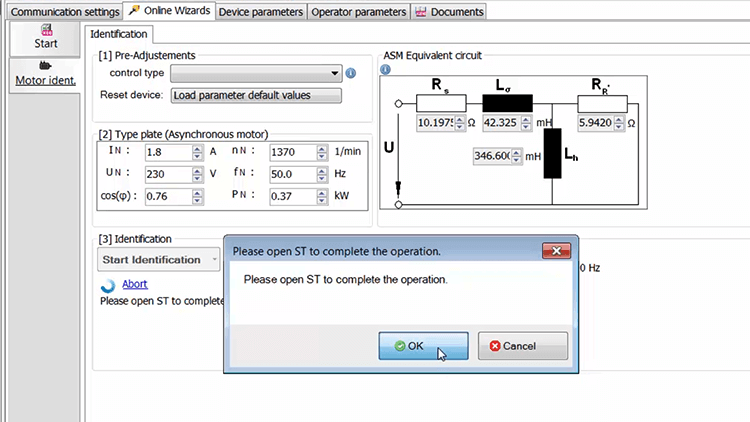Open the Documents tab
Viewport: 750px width, 422px height.
point(450,12)
